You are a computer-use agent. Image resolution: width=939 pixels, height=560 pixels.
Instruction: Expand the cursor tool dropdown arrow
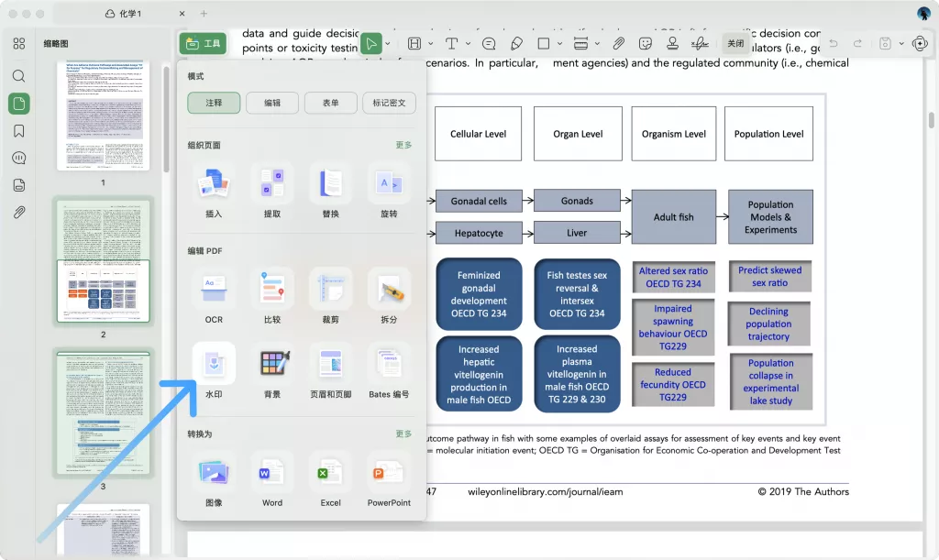(388, 43)
